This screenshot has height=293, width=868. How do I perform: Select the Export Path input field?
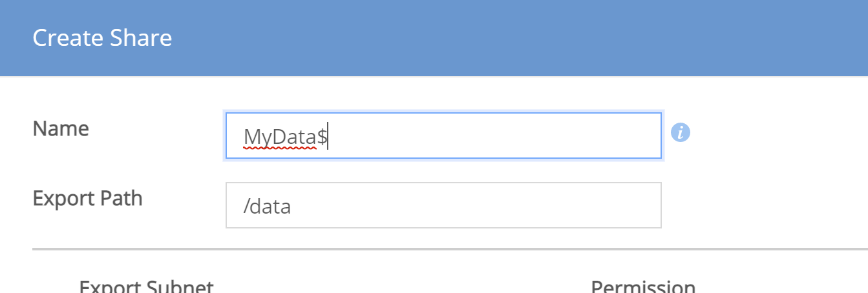443,205
